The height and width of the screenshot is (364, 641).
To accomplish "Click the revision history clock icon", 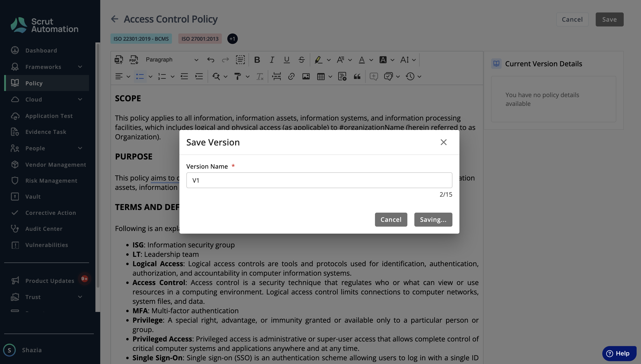I will tap(410, 77).
